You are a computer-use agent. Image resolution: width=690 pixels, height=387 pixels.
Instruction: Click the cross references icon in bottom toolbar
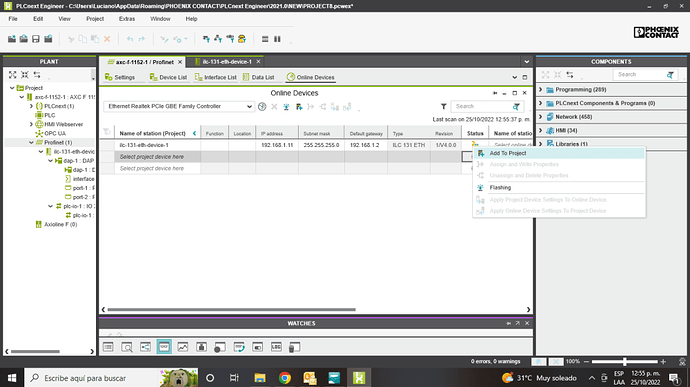point(145,347)
